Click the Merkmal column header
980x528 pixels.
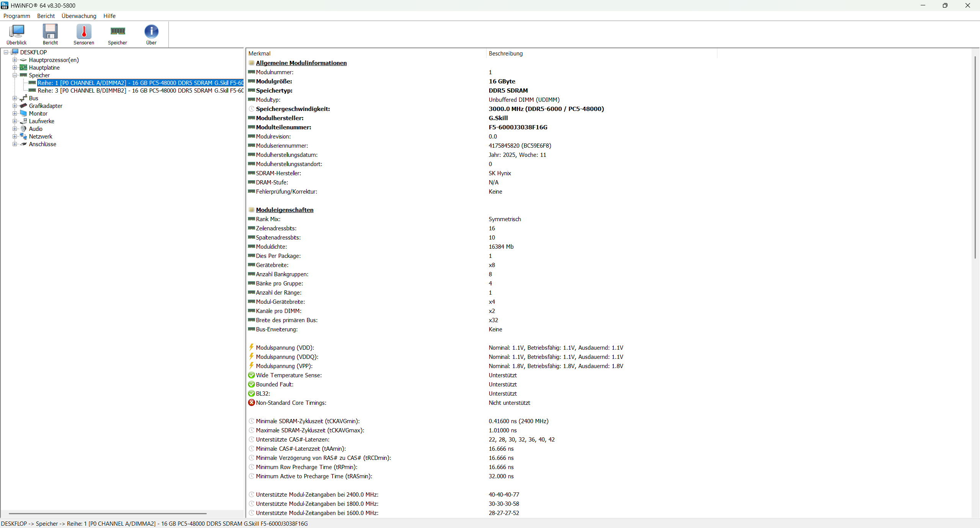pyautogui.click(x=260, y=54)
